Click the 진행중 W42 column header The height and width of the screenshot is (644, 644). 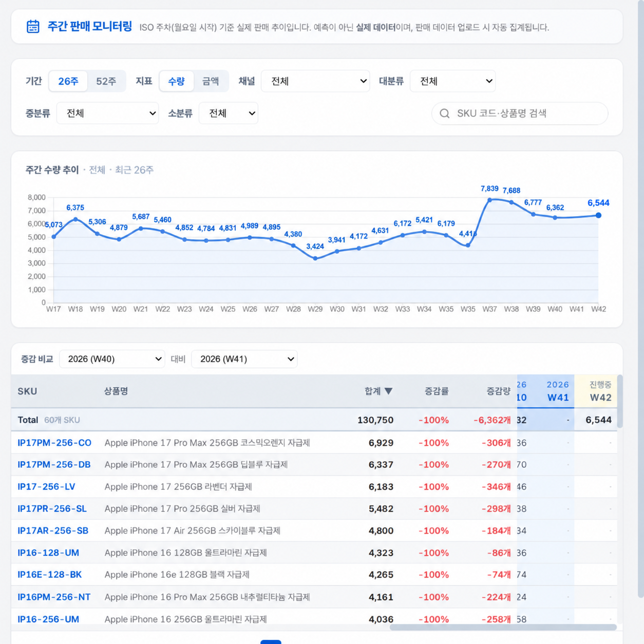tap(600, 391)
